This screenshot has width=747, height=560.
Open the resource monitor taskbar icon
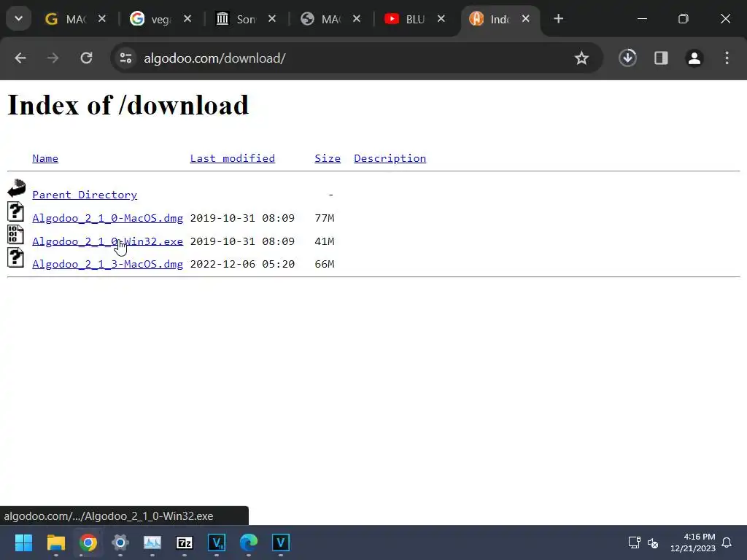pos(152,542)
